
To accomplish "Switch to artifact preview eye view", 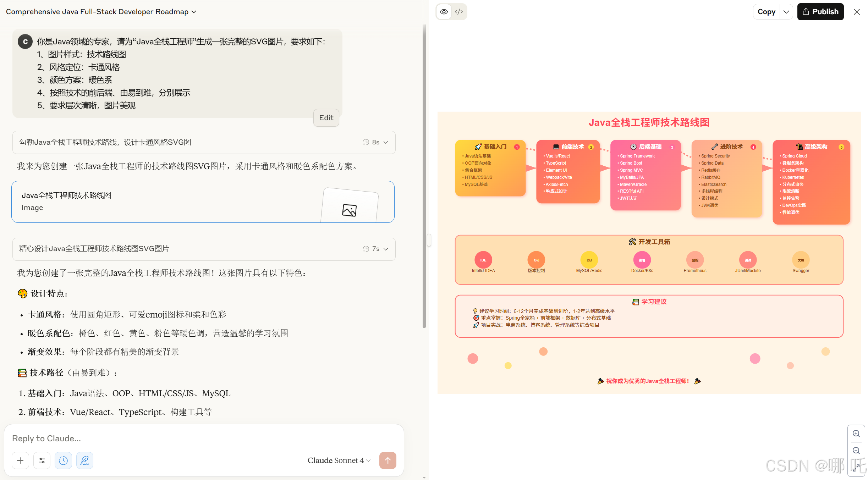I will (x=444, y=12).
